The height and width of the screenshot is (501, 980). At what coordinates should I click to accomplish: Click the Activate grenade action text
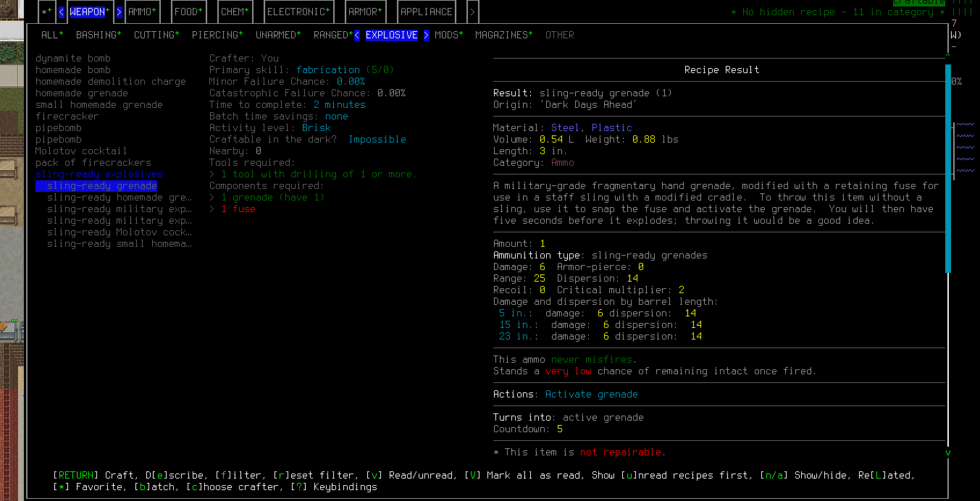(x=592, y=394)
